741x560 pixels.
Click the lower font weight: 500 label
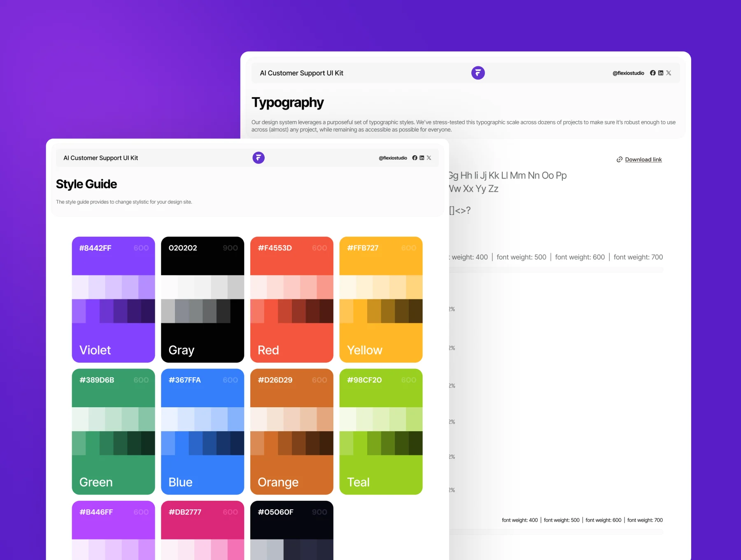click(x=562, y=520)
